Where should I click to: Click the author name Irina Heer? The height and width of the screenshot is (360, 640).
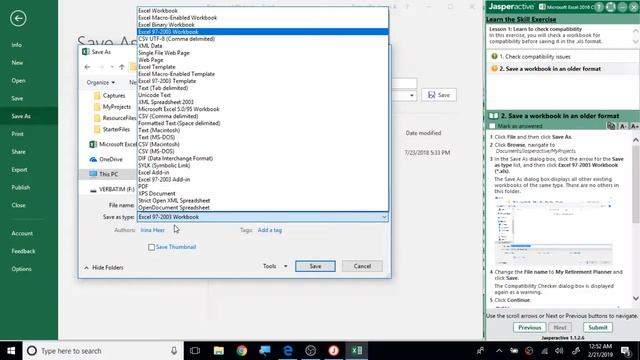click(153, 230)
